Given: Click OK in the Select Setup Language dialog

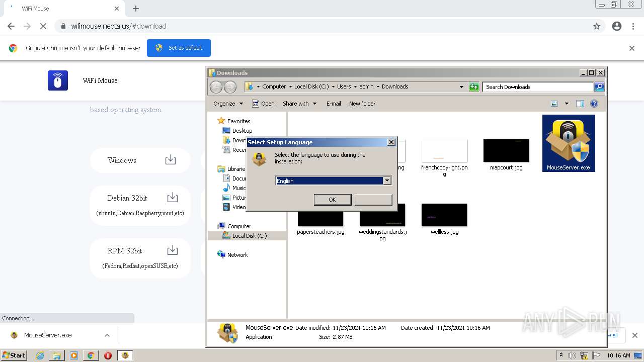Looking at the screenshot, I should point(332,200).
